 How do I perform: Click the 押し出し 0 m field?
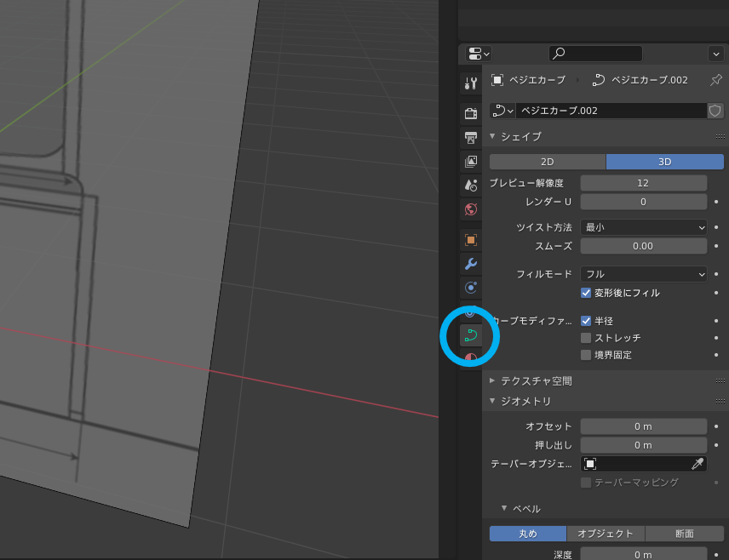(x=644, y=445)
